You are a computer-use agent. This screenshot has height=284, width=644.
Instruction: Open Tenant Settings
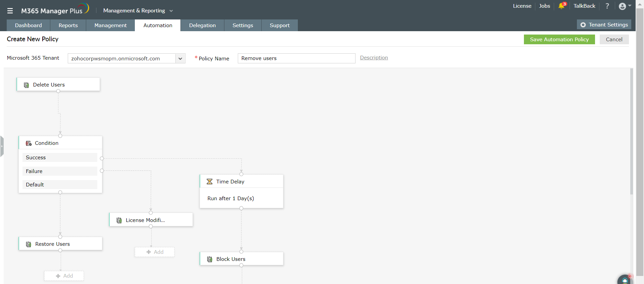pos(604,24)
